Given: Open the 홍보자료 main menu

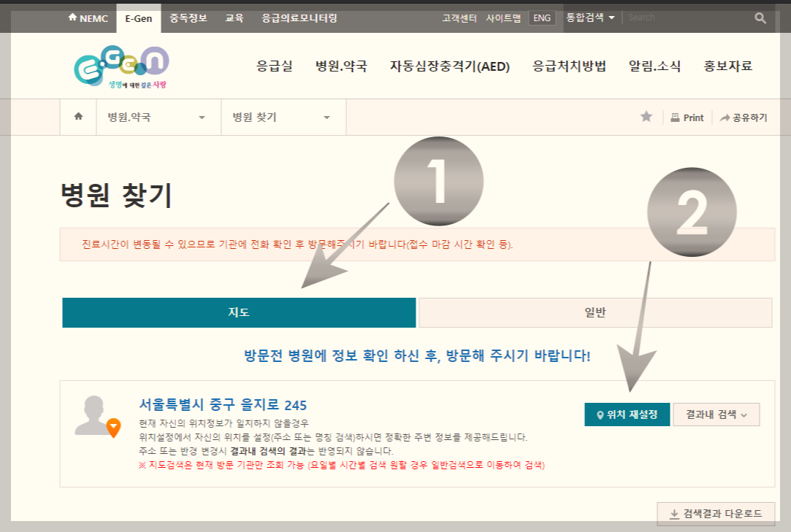Looking at the screenshot, I should tap(728, 66).
